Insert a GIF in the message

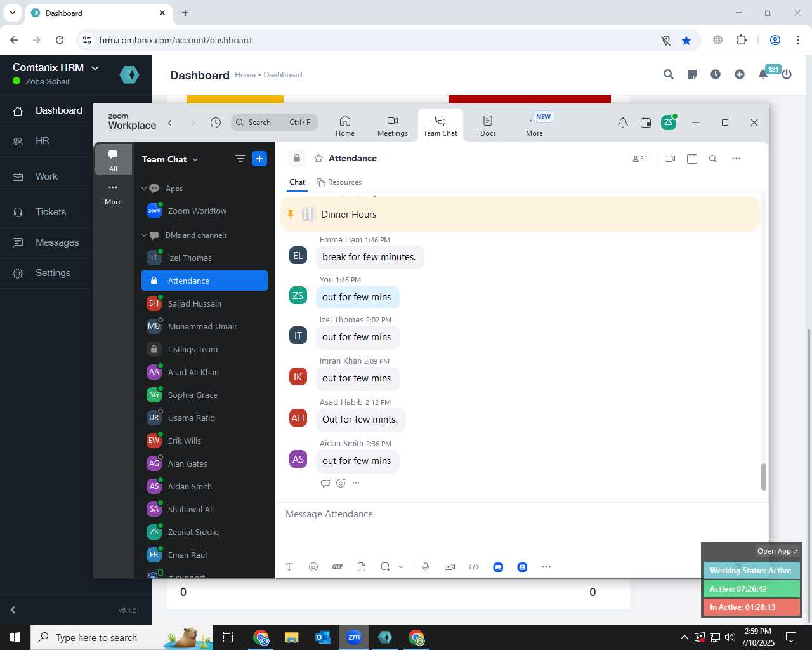(337, 567)
